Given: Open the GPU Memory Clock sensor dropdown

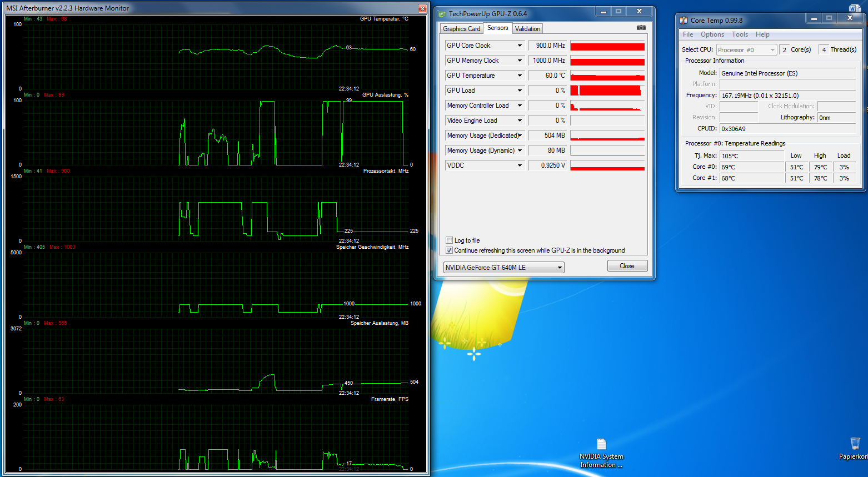Looking at the screenshot, I should 520,61.
